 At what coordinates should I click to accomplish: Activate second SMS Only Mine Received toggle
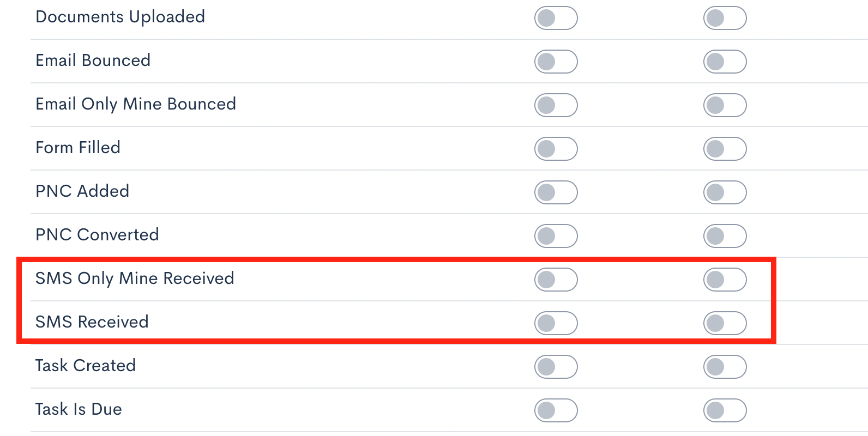point(725,280)
